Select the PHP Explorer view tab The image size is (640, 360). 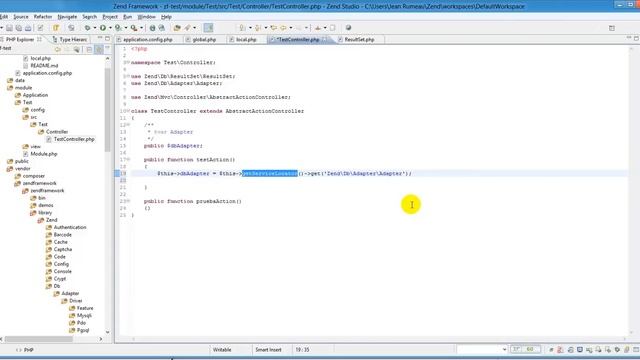pyautogui.click(x=20, y=40)
